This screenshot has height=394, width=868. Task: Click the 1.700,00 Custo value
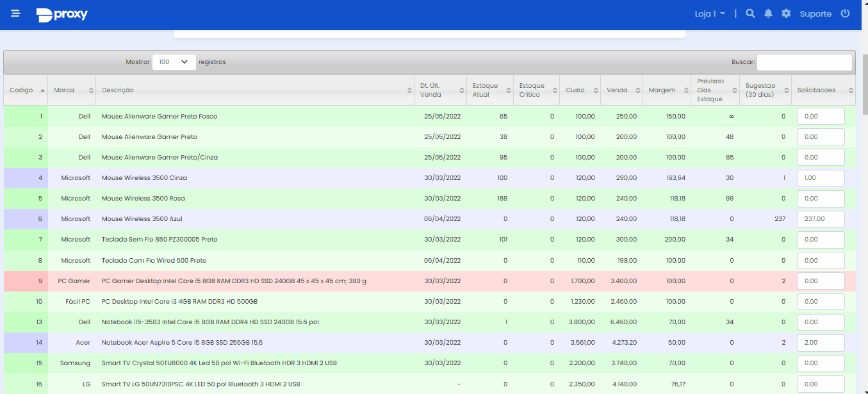coord(583,281)
